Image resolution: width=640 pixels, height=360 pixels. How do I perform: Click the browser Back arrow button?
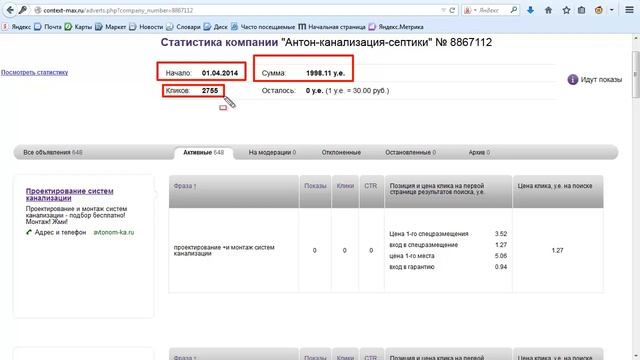pos(10,10)
